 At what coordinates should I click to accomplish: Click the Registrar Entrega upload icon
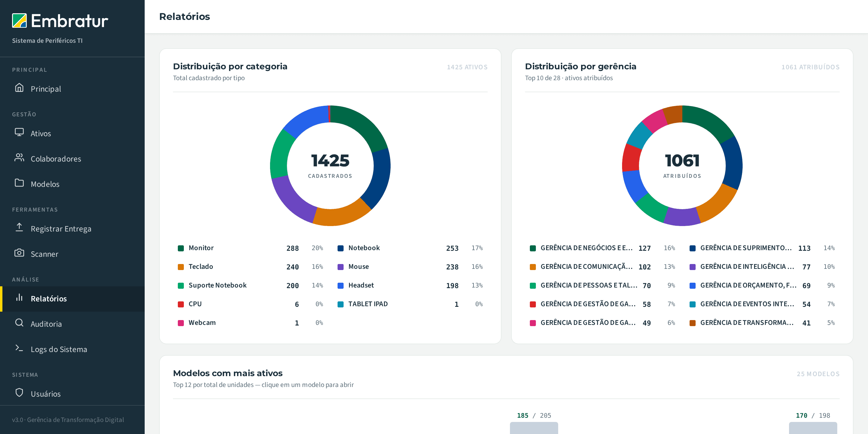19,228
